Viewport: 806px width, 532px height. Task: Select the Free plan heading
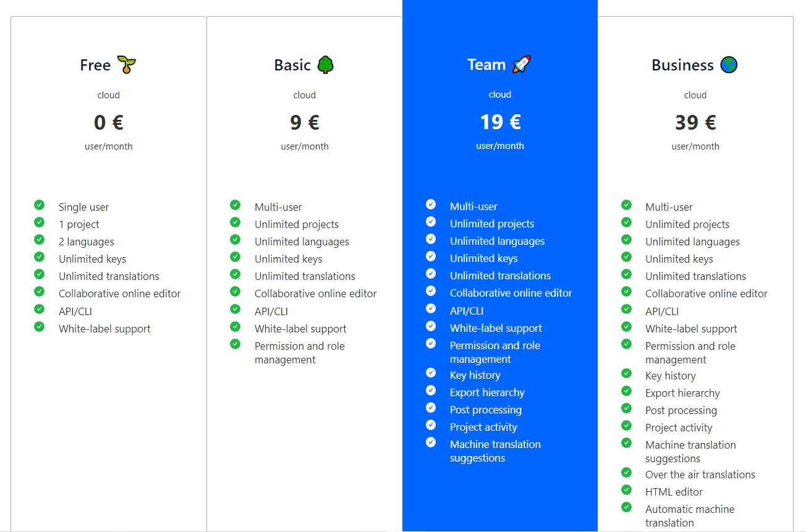tap(95, 65)
